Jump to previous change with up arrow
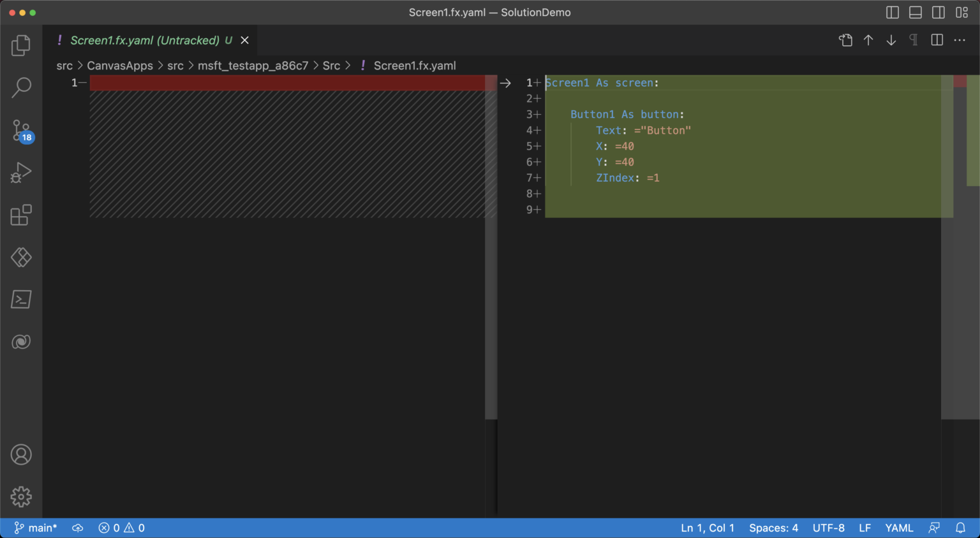The width and height of the screenshot is (980, 538). click(868, 40)
